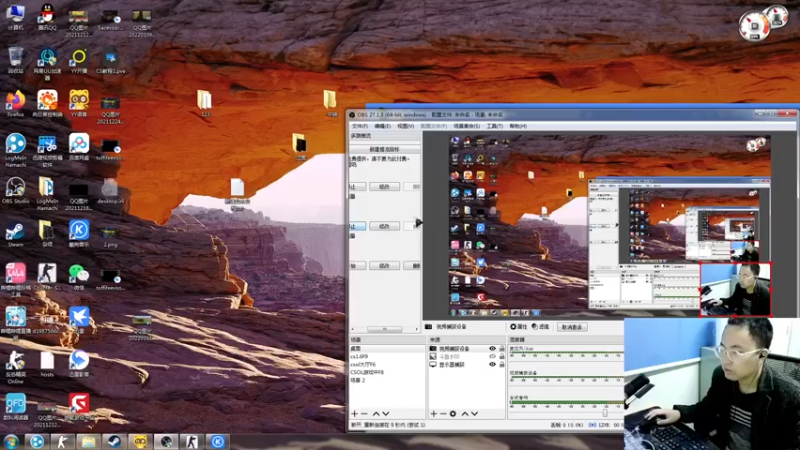The width and height of the screenshot is (800, 450).
Task: Select the 微信 WeChat desktop icon
Action: (79, 277)
